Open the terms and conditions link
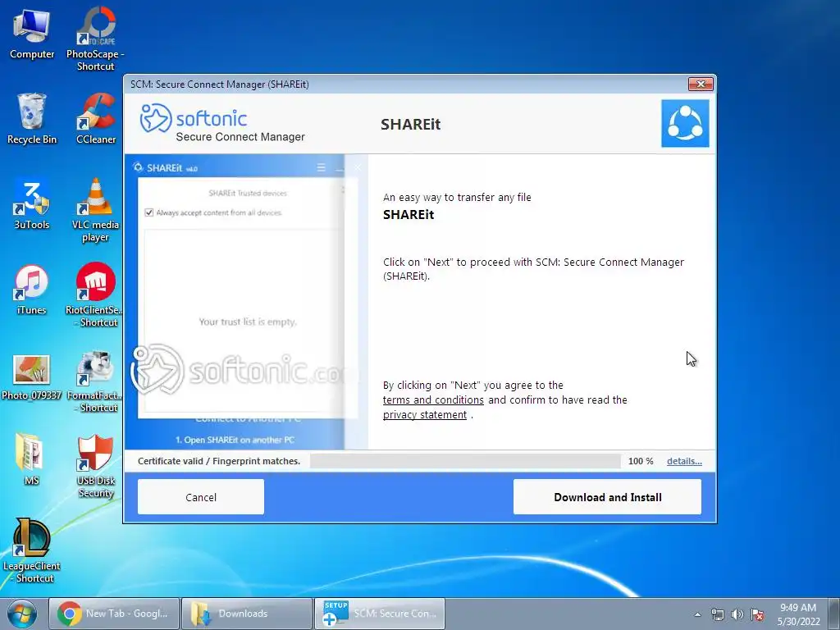Screen dimensions: 840x630 [x=433, y=400]
